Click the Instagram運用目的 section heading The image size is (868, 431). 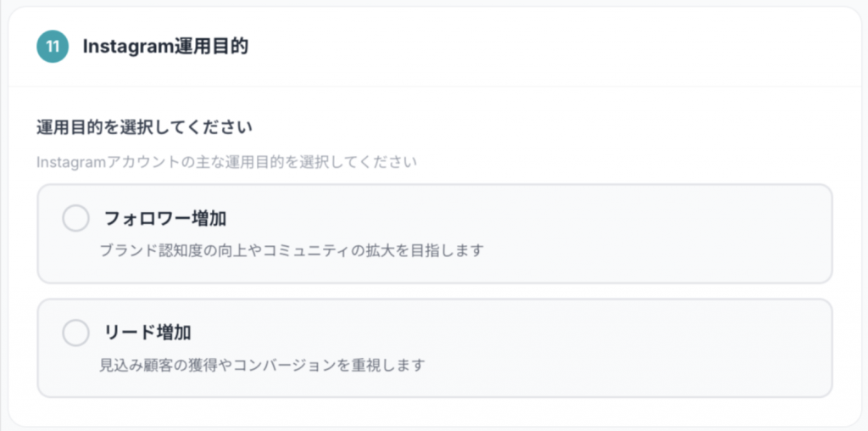pos(165,47)
